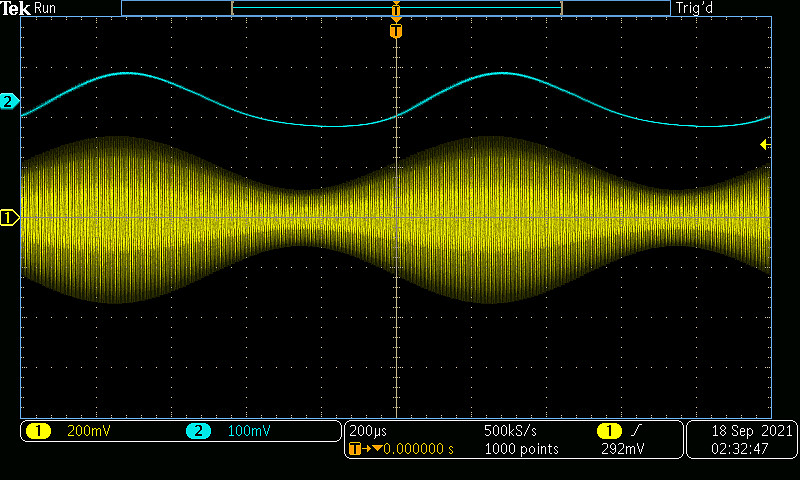The height and width of the screenshot is (480, 800).
Task: Click the Tek logo at top left
Action: click(x=15, y=8)
